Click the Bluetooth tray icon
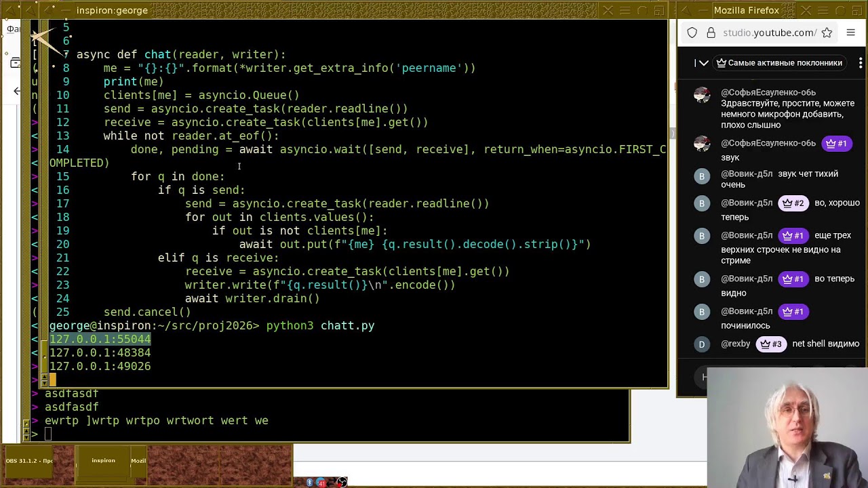Image resolution: width=868 pixels, height=488 pixels. pos(310,482)
